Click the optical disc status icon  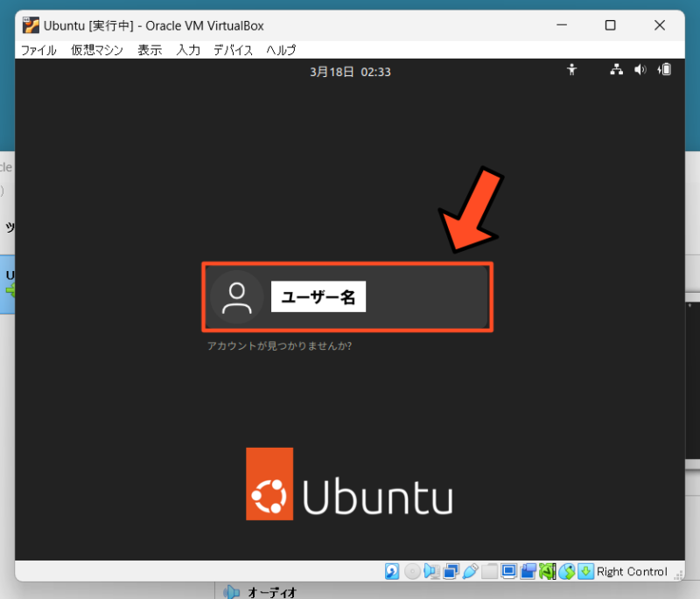coord(412,571)
